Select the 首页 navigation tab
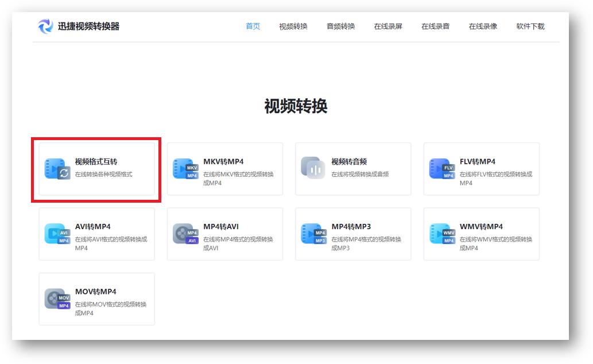This screenshot has width=593, height=364. tap(253, 26)
